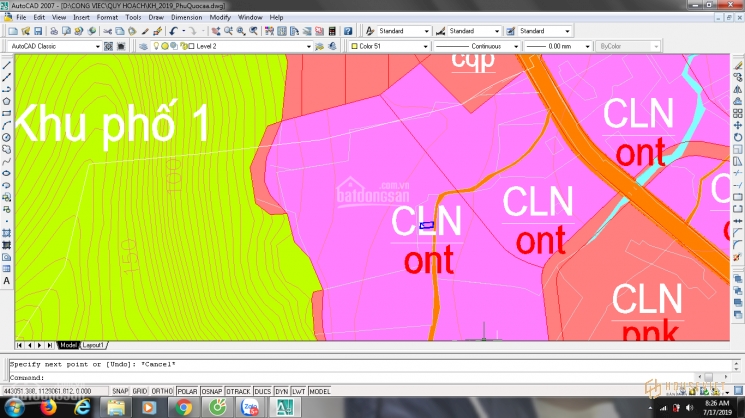
Task: Select the Rotate tool in Modify toolbar
Action: [738, 137]
